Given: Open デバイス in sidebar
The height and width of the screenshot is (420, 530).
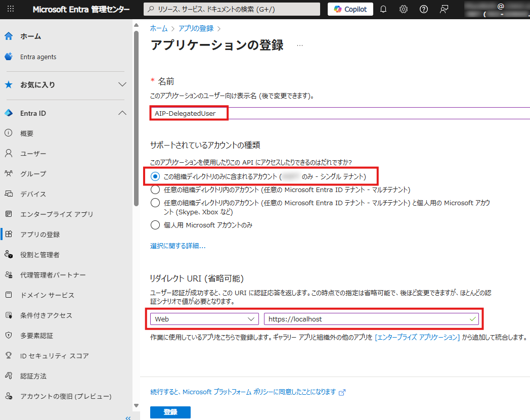Looking at the screenshot, I should pyautogui.click(x=33, y=194).
